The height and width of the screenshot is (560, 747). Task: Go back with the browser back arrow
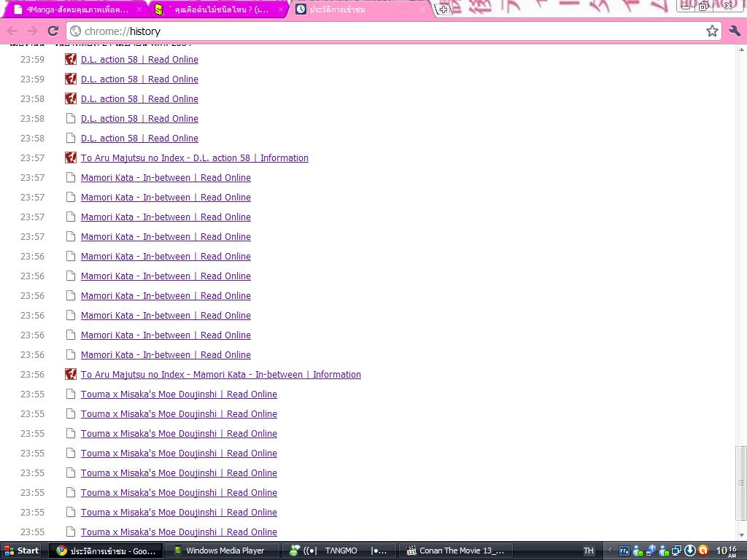(x=12, y=31)
